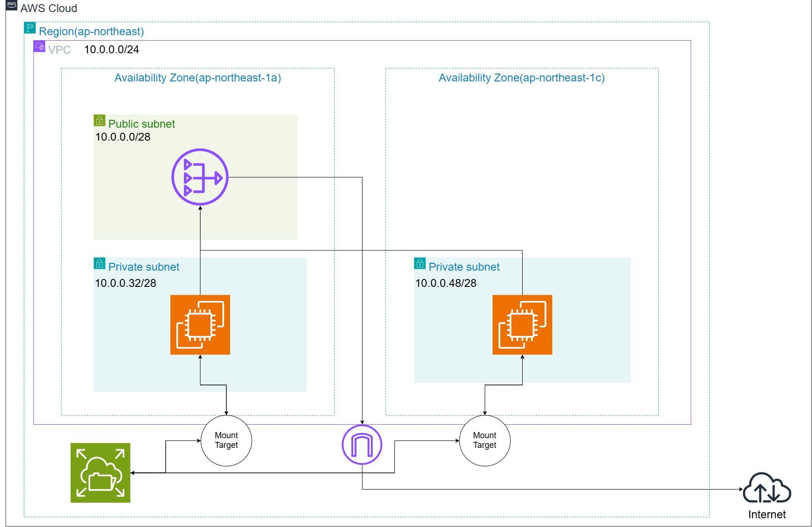Click the Internet label text

[767, 515]
